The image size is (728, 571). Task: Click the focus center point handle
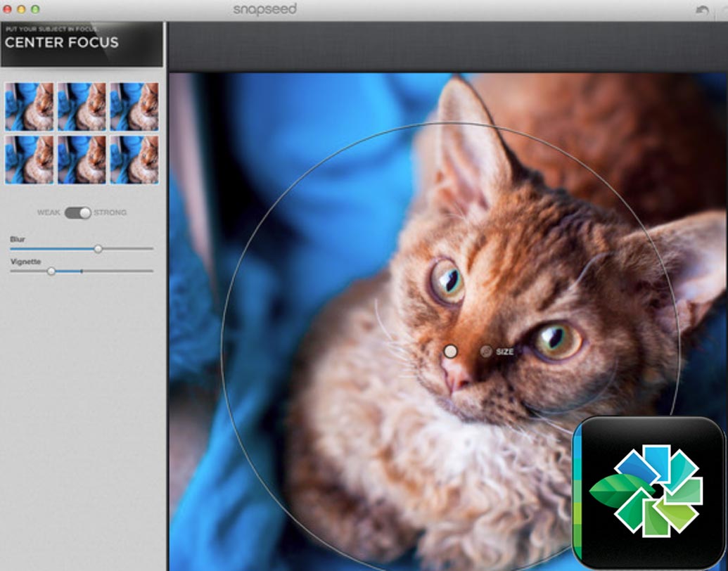coord(451,351)
